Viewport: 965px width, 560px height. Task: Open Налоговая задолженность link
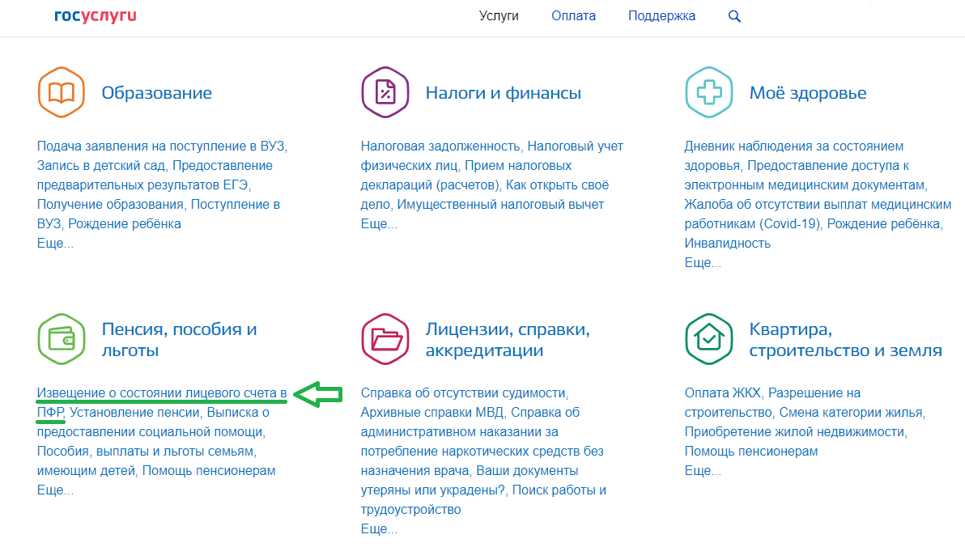[440, 146]
